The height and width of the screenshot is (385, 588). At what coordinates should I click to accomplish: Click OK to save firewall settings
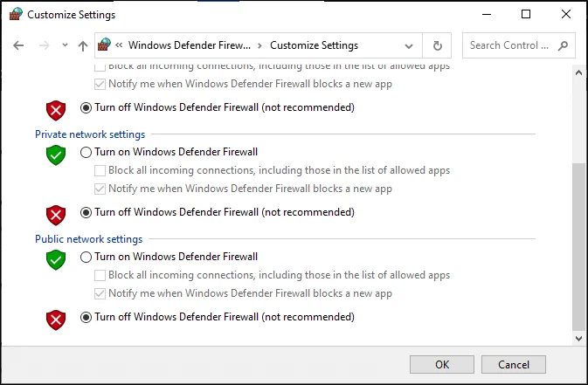[x=442, y=364]
